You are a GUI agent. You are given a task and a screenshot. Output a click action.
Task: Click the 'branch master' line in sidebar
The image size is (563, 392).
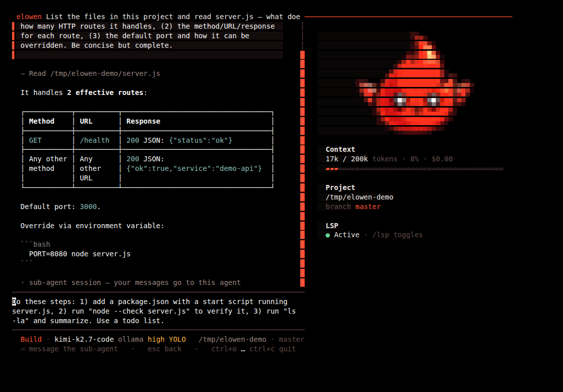tap(353, 207)
